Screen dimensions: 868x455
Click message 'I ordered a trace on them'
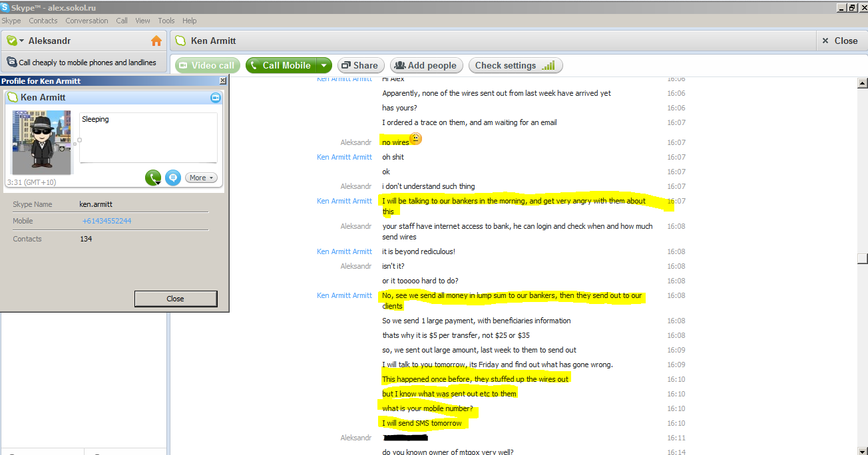[x=469, y=122]
